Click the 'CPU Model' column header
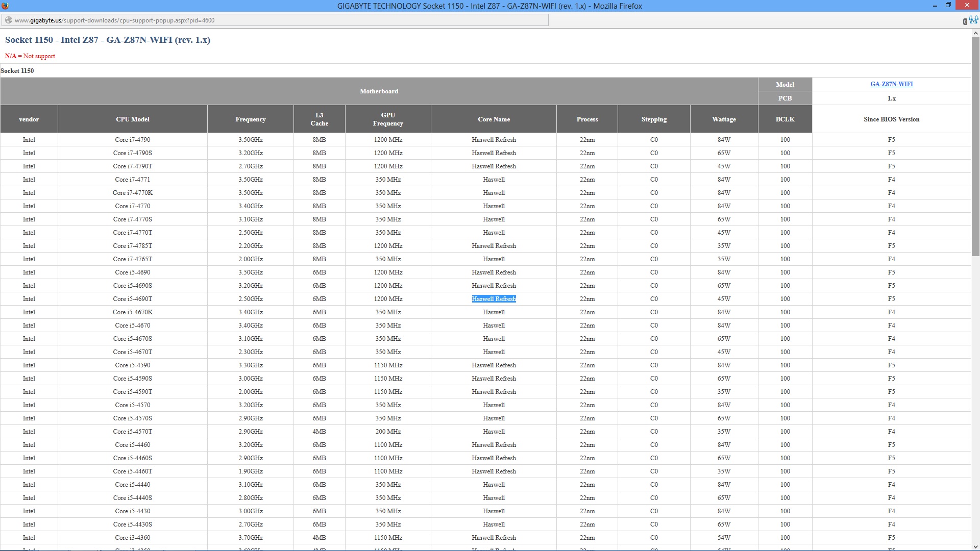 [133, 119]
